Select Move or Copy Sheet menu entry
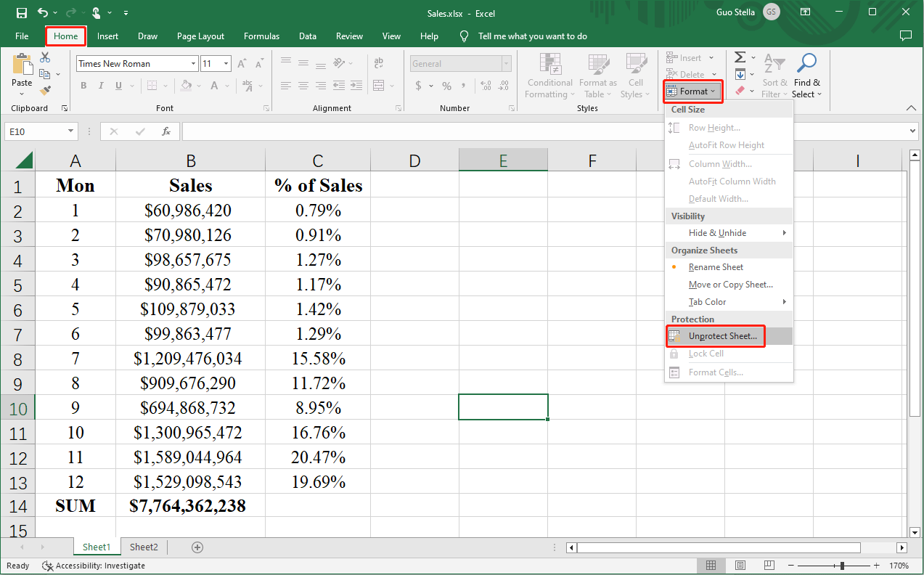 [x=729, y=285]
